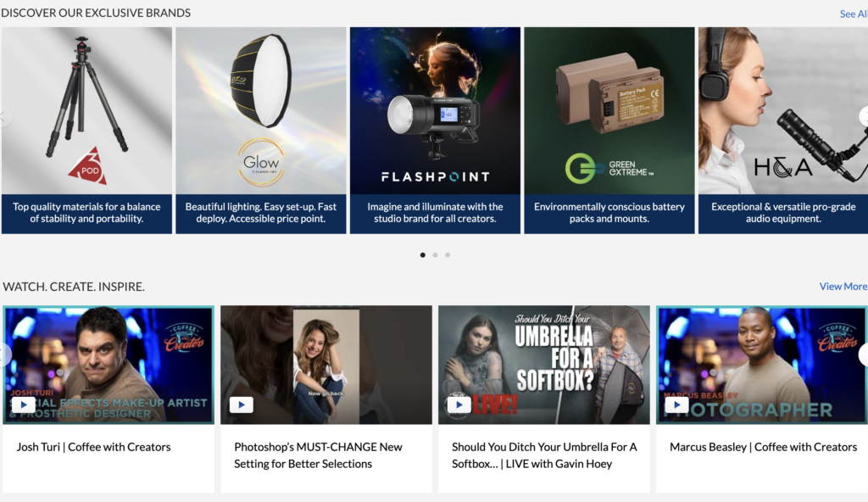
Task: Go to third brands carousel page dot
Action: click(x=448, y=255)
